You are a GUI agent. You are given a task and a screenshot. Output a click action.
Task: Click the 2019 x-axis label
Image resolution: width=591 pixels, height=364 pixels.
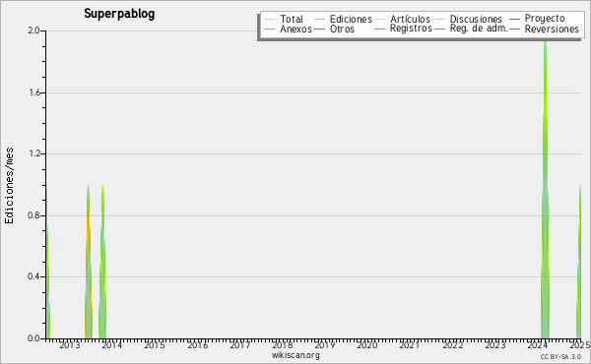click(x=324, y=345)
